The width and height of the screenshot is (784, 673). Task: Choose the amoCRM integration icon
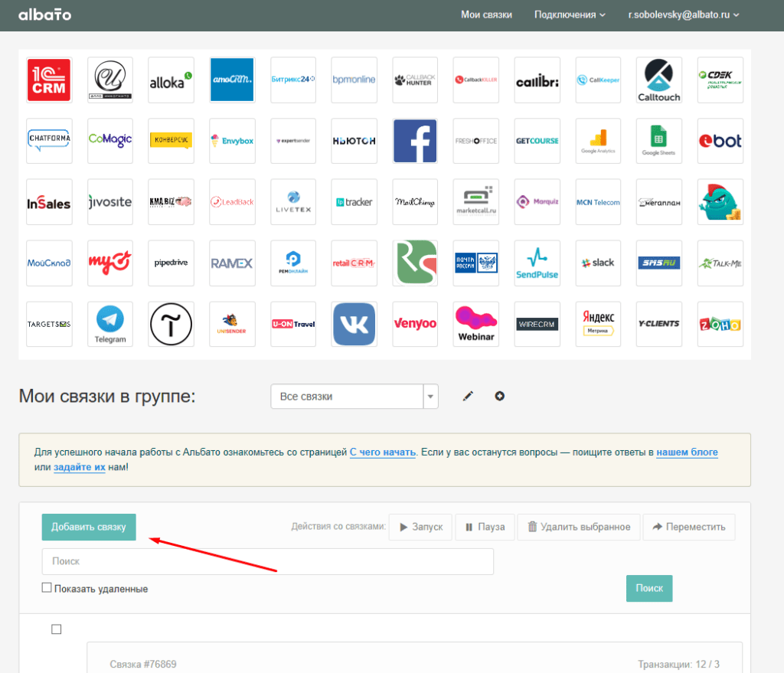[232, 80]
